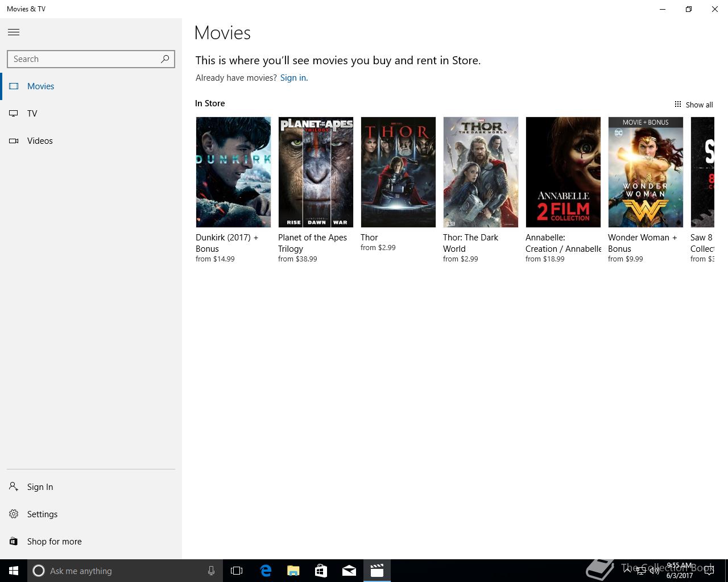
Task: Click the Cortana microphone icon
Action: 211,571
